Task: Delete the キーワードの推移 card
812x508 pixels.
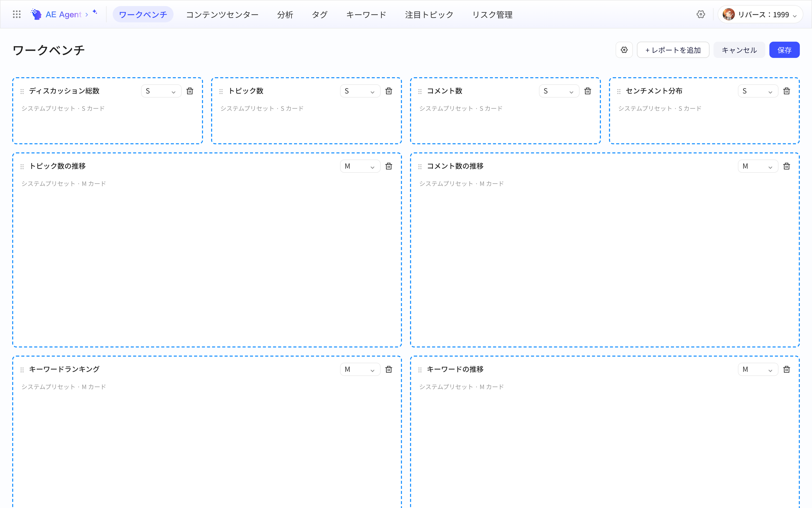Action: (787, 370)
